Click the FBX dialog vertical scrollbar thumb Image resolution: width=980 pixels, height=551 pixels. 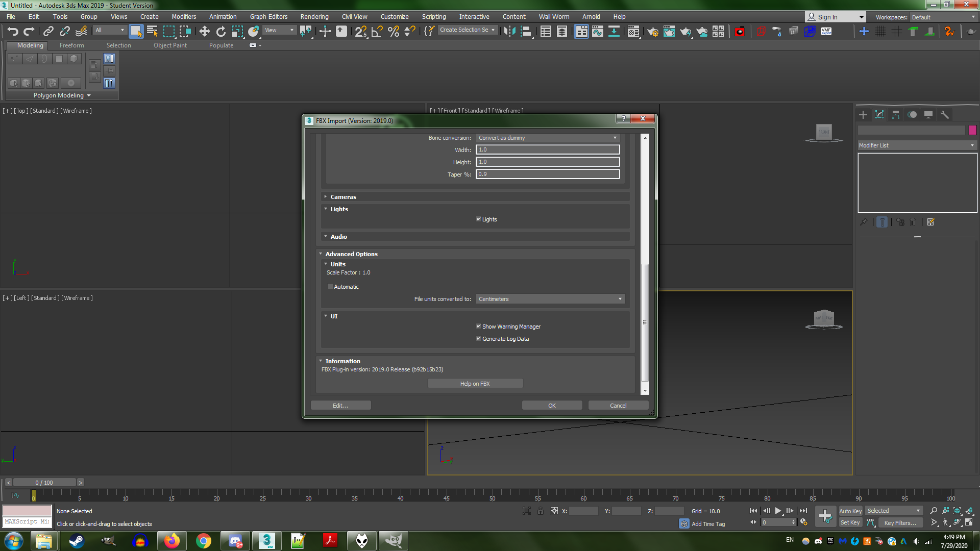pyautogui.click(x=645, y=322)
